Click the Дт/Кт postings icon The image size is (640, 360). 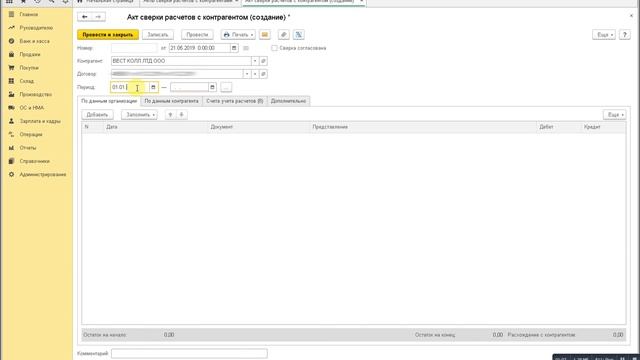(x=298, y=35)
